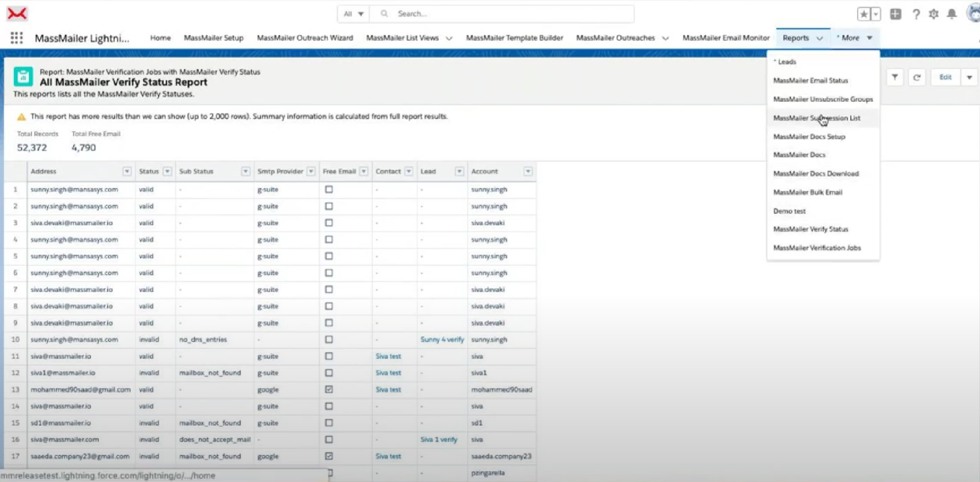The height and width of the screenshot is (482, 980).
Task: Toggle Free Email checkbox in row 1
Action: pos(329,189)
